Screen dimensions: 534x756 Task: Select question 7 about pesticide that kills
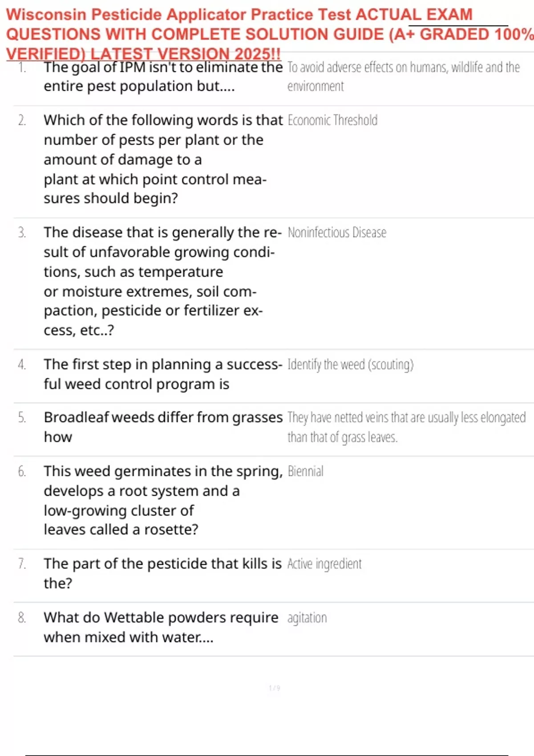point(162,573)
